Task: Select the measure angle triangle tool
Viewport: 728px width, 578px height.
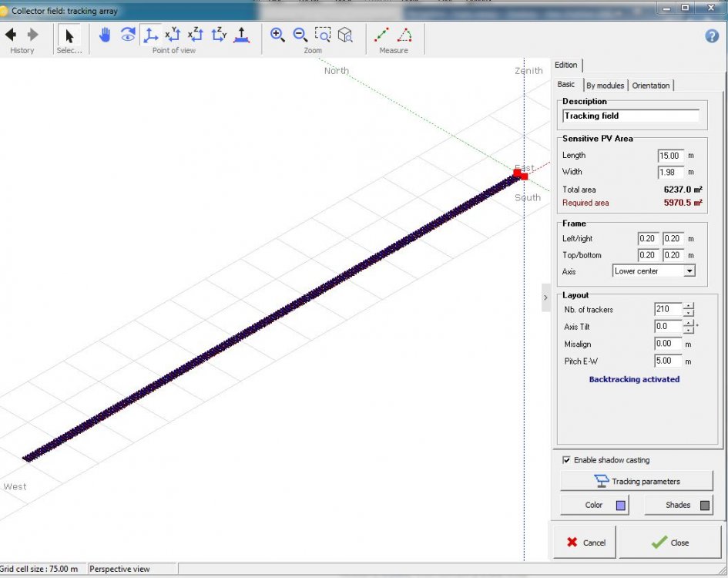Action: [x=404, y=35]
